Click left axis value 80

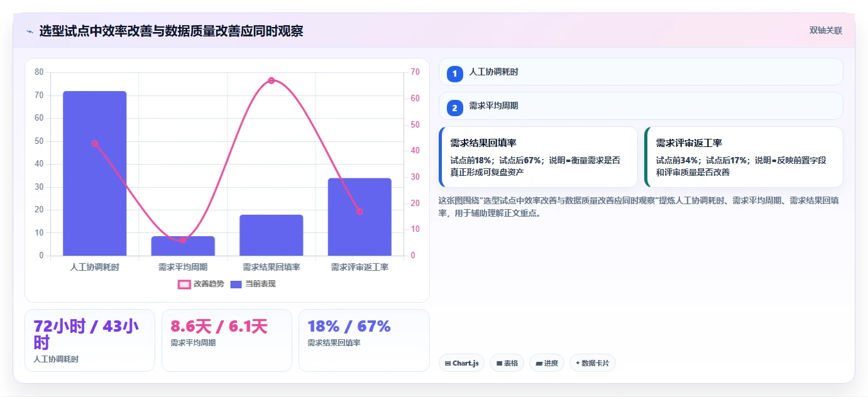[39, 72]
